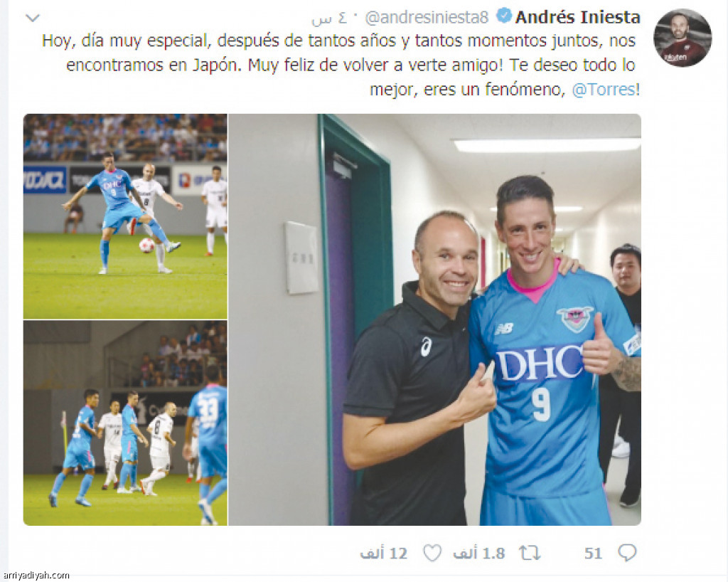Open the large hallway photo of two players
728x582 pixels.
coord(435,319)
